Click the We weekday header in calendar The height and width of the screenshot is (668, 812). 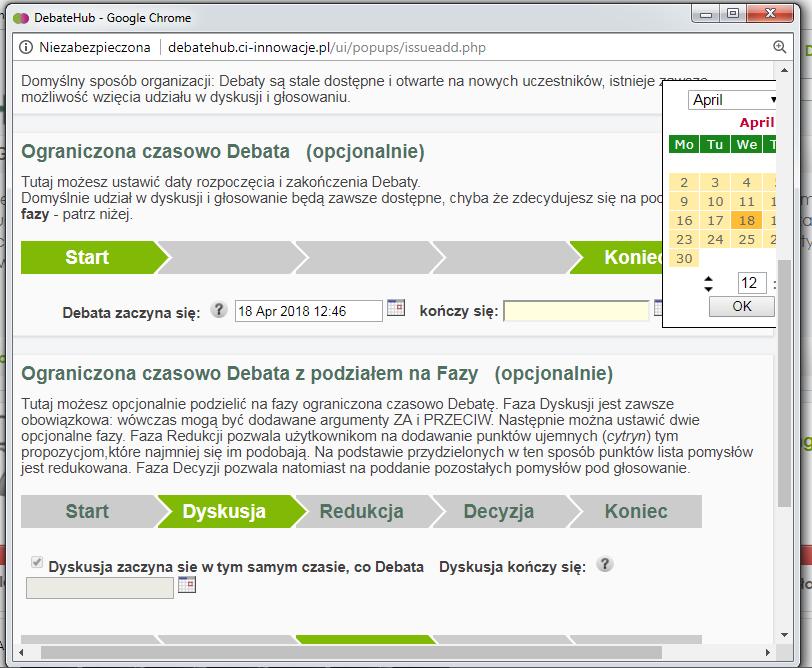(x=746, y=144)
